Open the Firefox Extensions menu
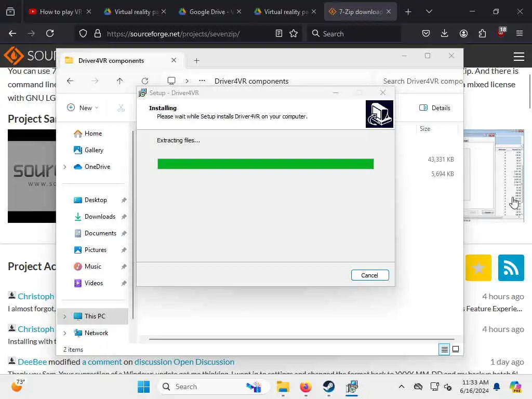532x399 pixels. [x=482, y=34]
